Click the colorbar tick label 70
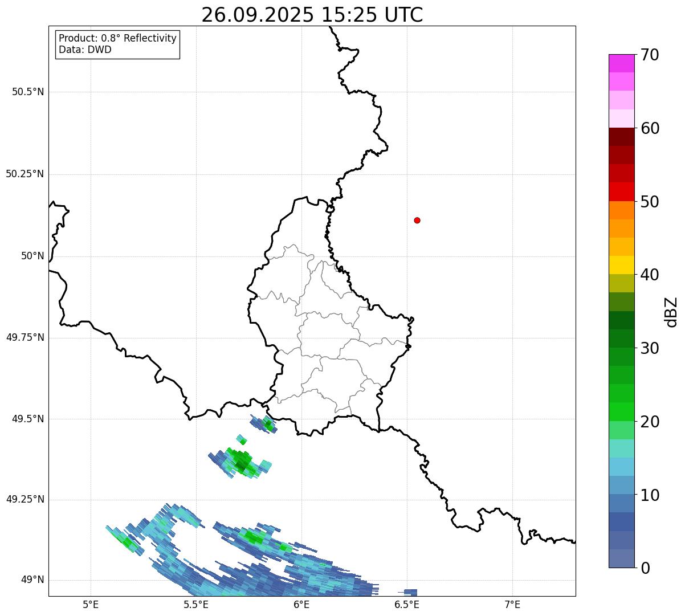 pyautogui.click(x=650, y=55)
